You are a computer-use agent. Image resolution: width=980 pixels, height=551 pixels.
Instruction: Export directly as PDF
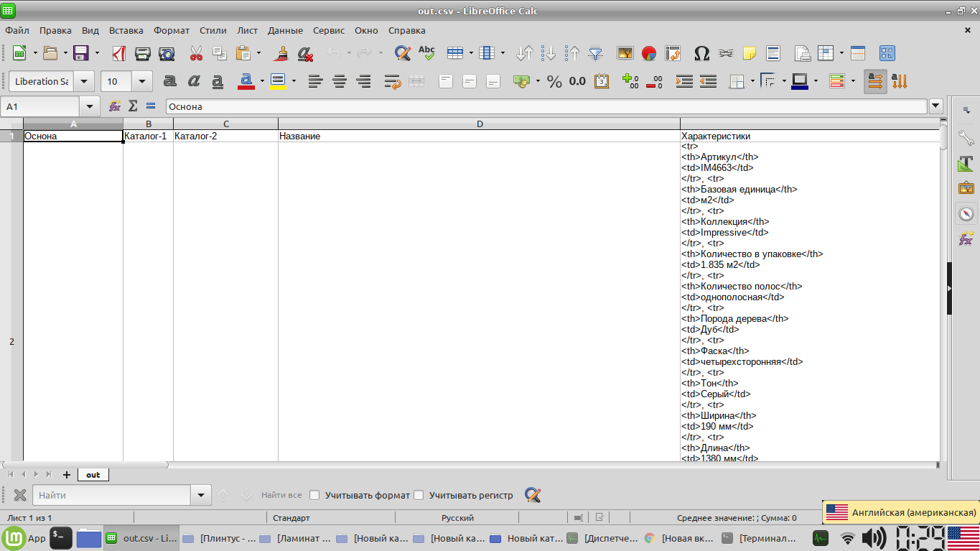tap(119, 53)
